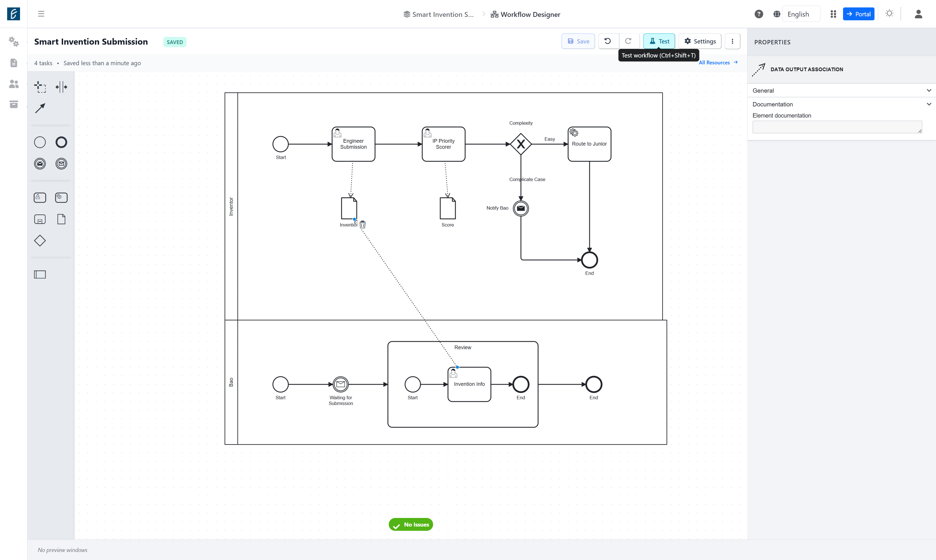The width and height of the screenshot is (936, 560).
Task: Choose the data object palette shape
Action: pyautogui.click(x=61, y=219)
